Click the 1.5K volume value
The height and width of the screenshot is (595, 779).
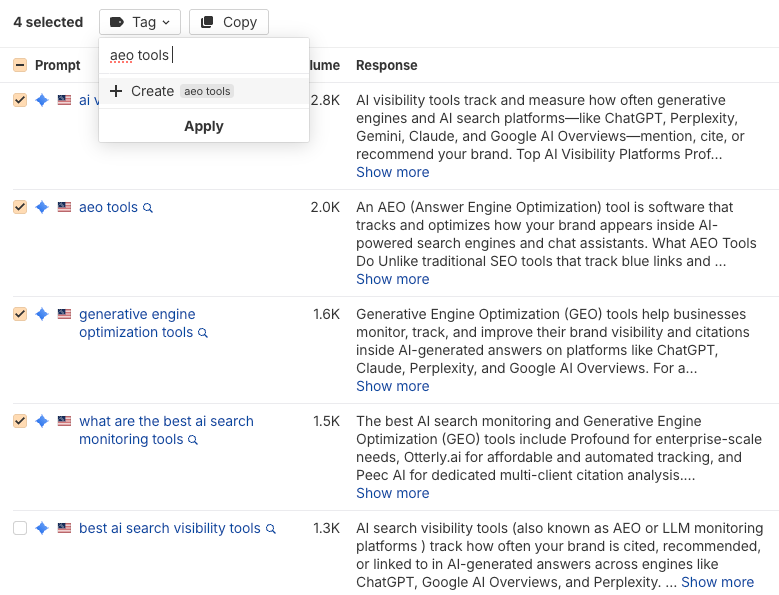pyautogui.click(x=326, y=421)
